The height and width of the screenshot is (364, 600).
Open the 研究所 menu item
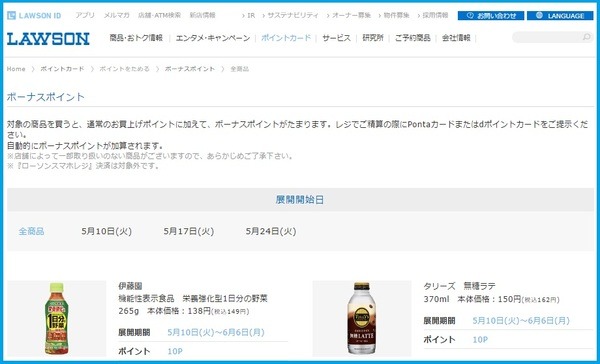tap(373, 38)
